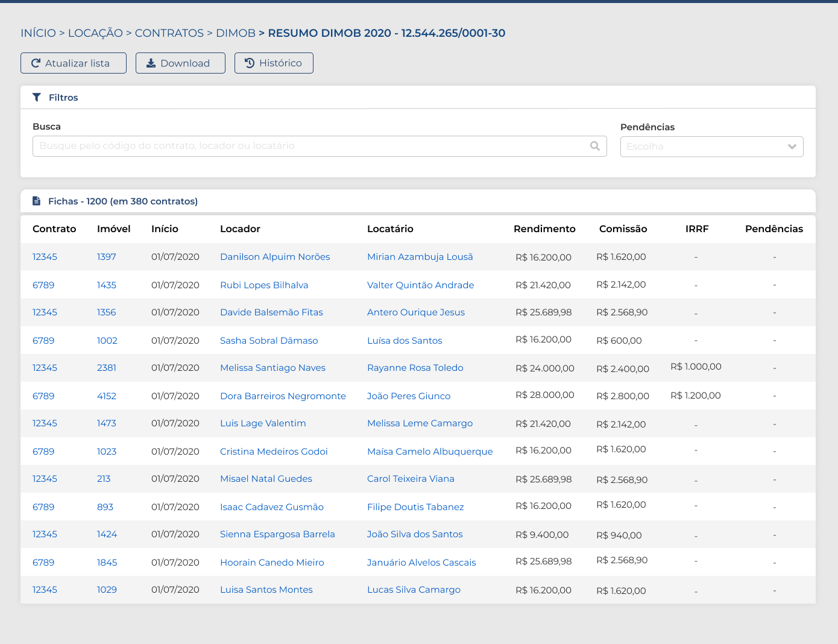Select locatário João Peres Giunco
The image size is (838, 644).
[x=409, y=396]
